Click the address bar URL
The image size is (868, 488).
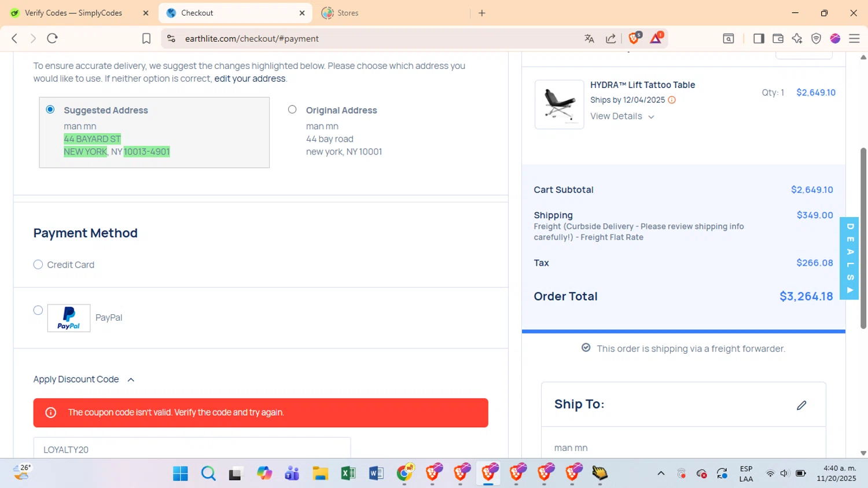tap(252, 39)
